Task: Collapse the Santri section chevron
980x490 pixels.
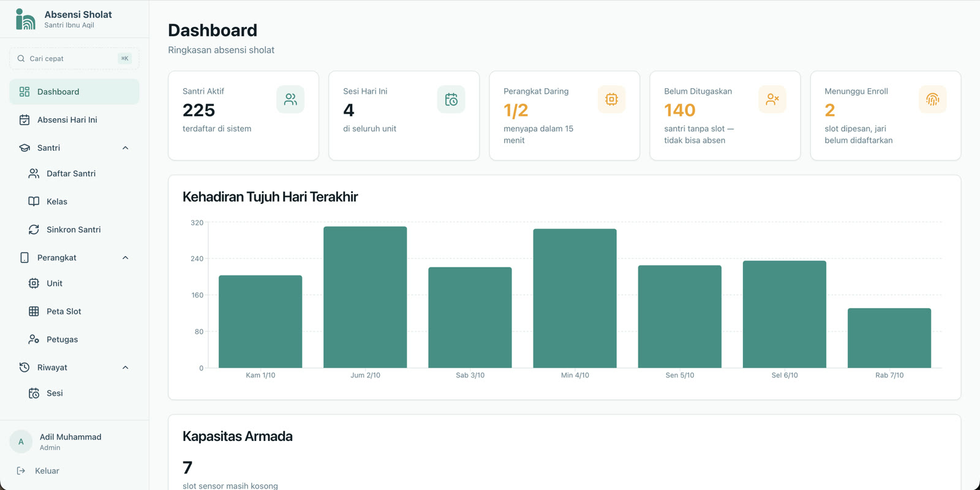Action: (x=126, y=148)
